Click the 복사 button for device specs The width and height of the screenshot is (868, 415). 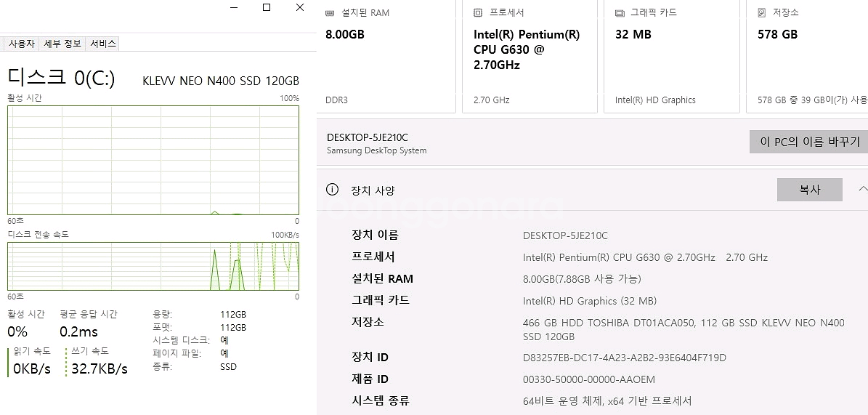[x=809, y=190]
